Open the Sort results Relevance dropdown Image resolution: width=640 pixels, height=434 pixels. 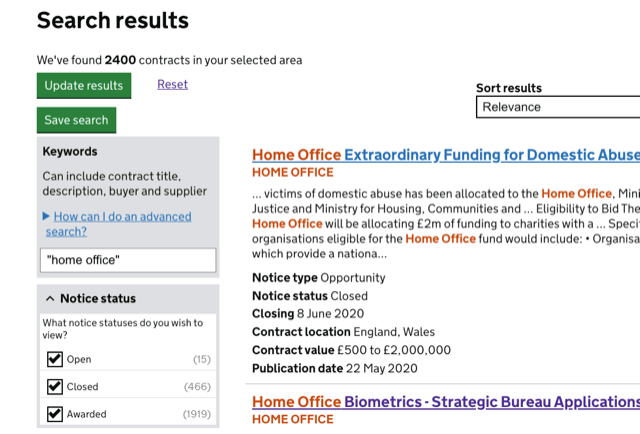[558, 107]
